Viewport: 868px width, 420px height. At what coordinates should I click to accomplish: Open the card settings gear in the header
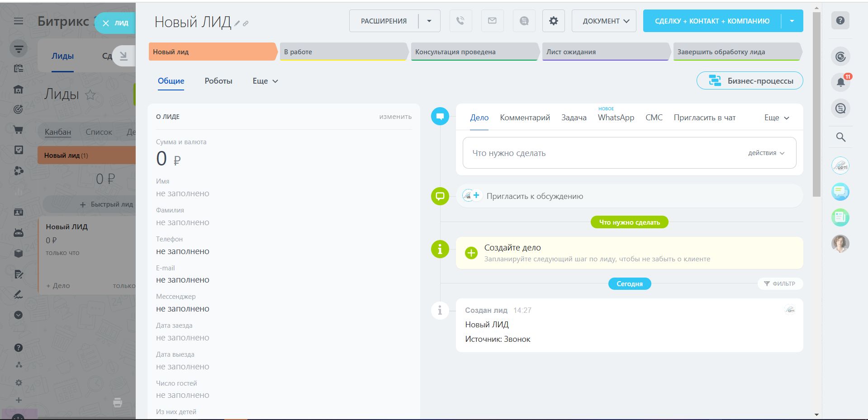554,21
